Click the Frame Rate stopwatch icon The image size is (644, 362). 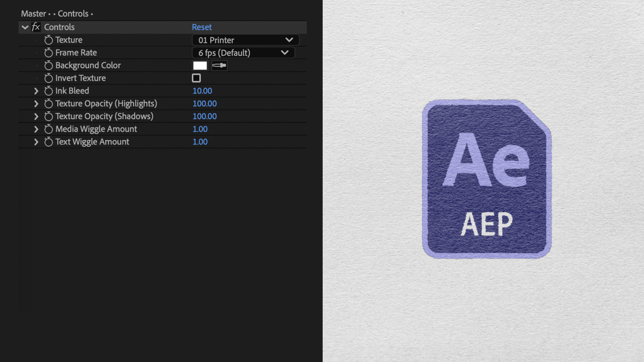pos(49,53)
